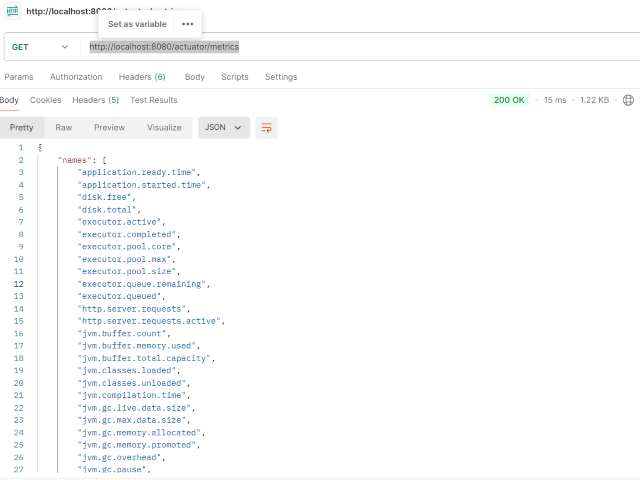Click line number 12 in the gutter
The height and width of the screenshot is (480, 640).
[18, 284]
